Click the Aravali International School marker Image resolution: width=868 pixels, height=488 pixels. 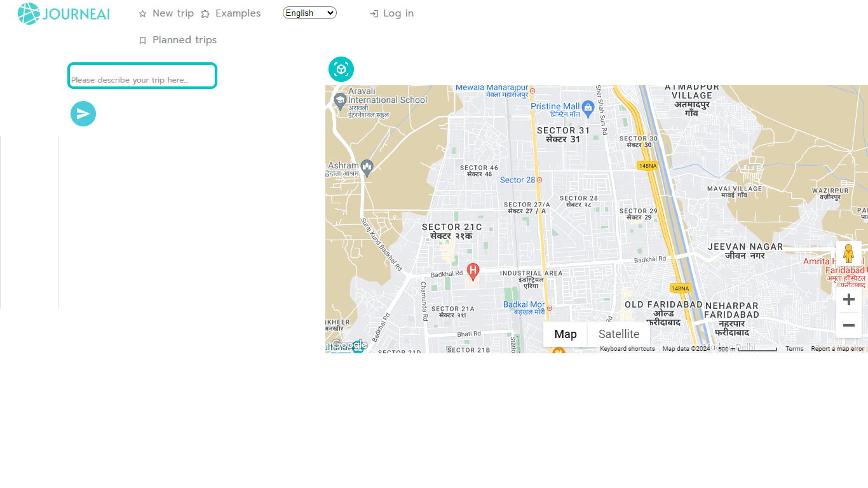point(340,100)
